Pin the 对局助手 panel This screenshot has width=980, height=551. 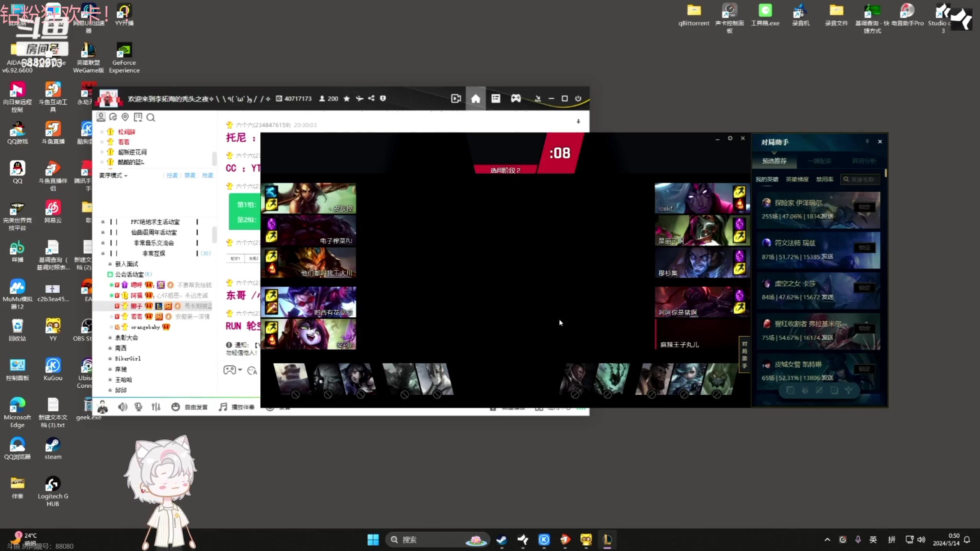click(x=867, y=142)
